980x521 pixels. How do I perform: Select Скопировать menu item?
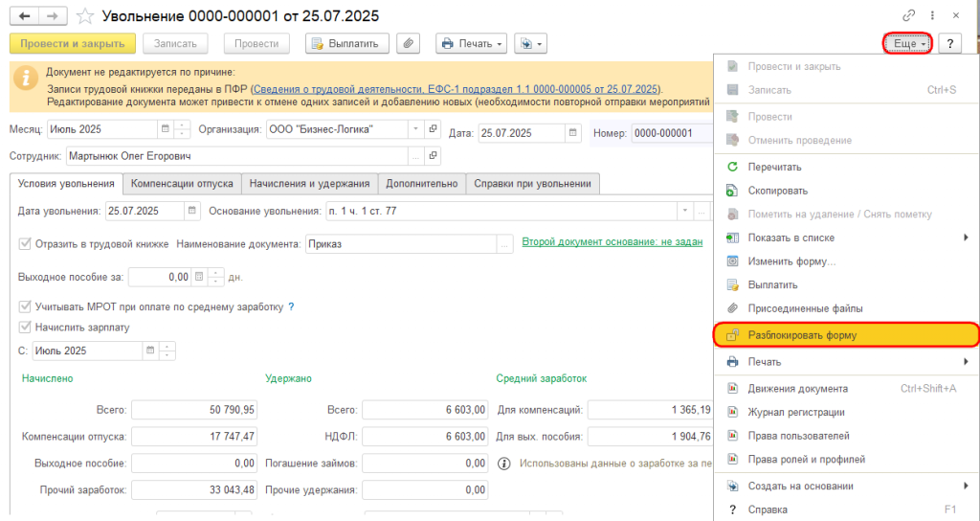[x=777, y=191]
